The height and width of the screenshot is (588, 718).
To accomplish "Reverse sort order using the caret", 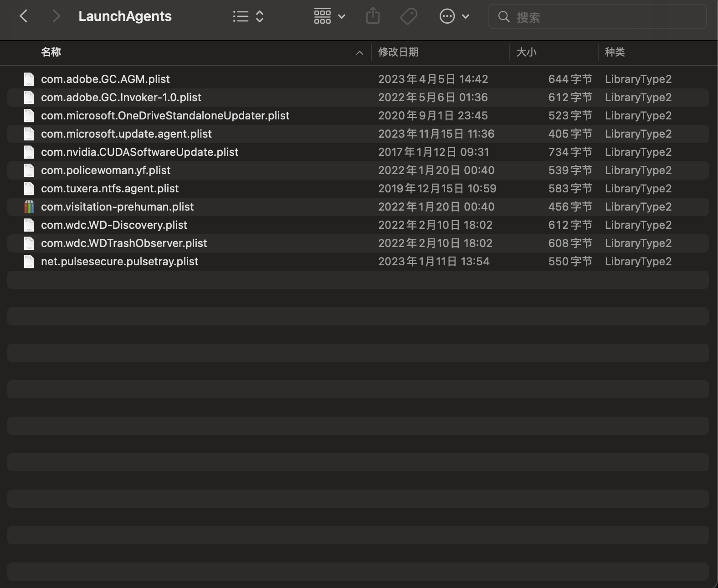I will click(x=359, y=53).
